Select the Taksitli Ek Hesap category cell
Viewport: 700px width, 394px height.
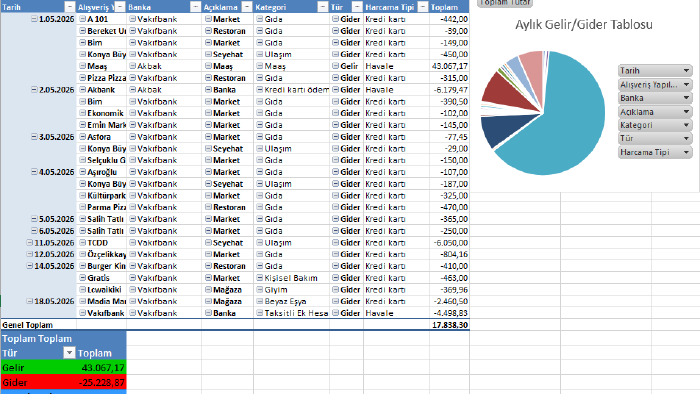click(x=292, y=313)
